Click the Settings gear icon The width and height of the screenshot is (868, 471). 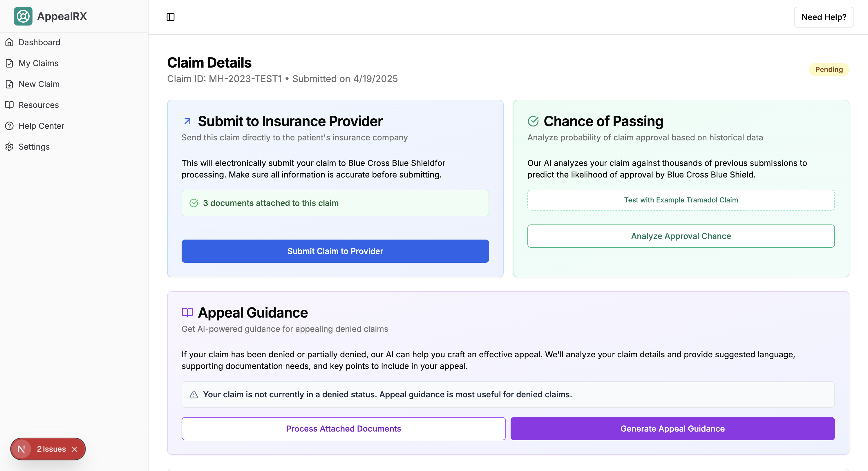[x=10, y=147]
